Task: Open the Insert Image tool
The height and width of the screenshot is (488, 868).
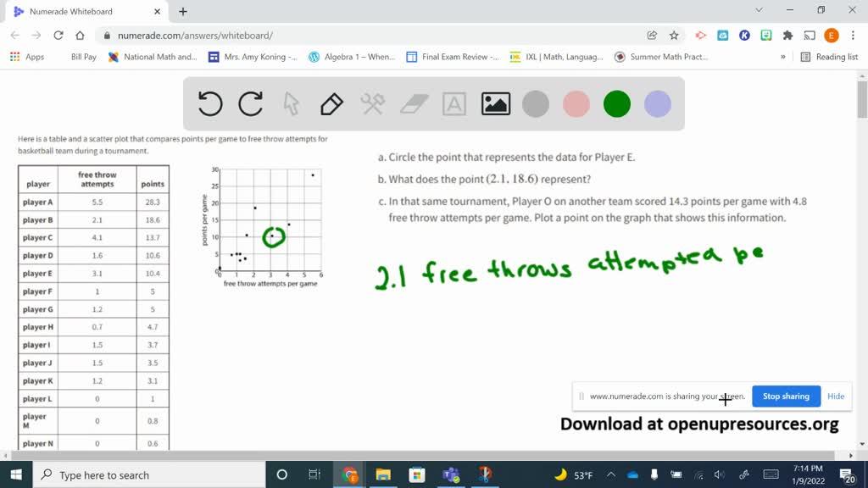Action: point(495,103)
